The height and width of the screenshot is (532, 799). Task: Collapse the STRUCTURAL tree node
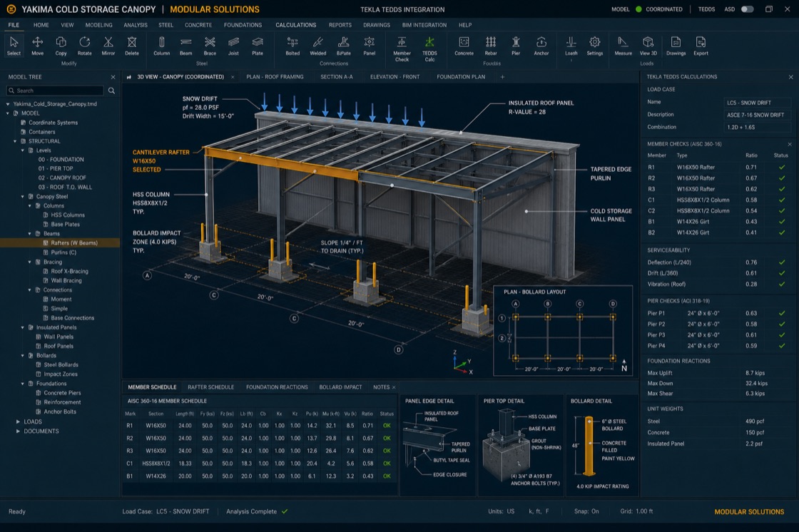pyautogui.click(x=15, y=141)
